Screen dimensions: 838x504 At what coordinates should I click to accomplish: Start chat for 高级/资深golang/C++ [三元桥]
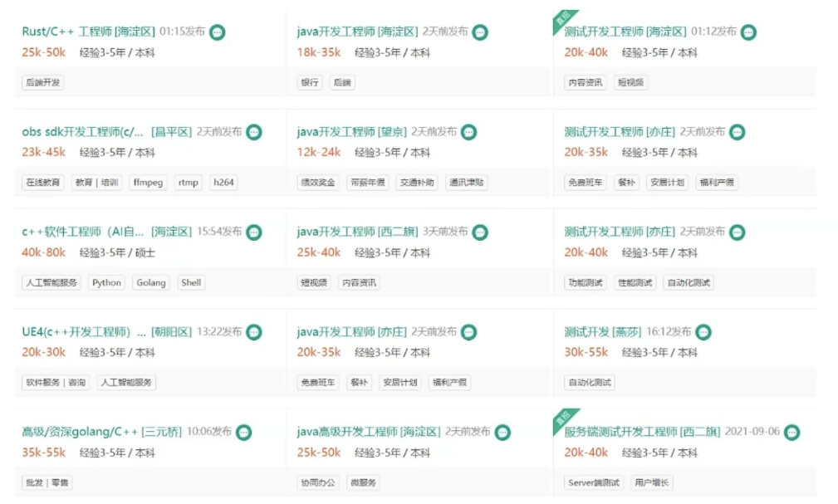(243, 432)
